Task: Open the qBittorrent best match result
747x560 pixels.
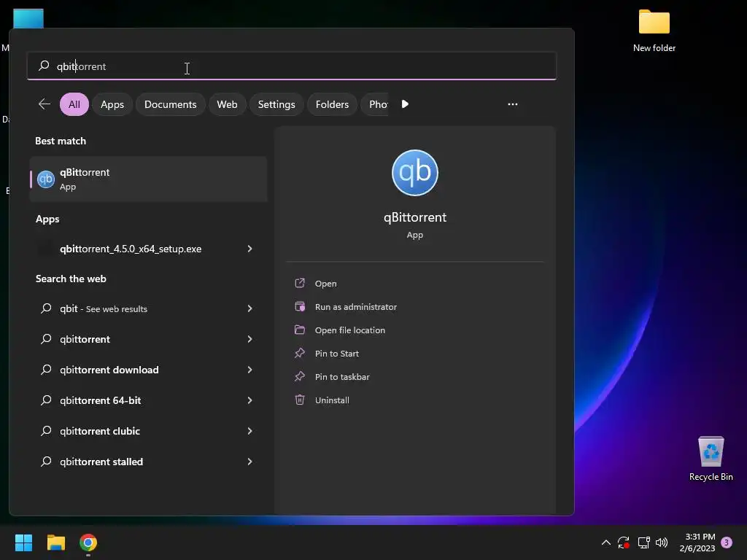Action: click(148, 179)
